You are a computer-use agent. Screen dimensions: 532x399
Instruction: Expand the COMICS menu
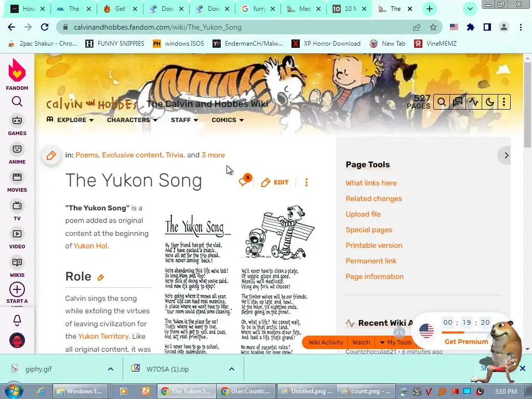(228, 120)
